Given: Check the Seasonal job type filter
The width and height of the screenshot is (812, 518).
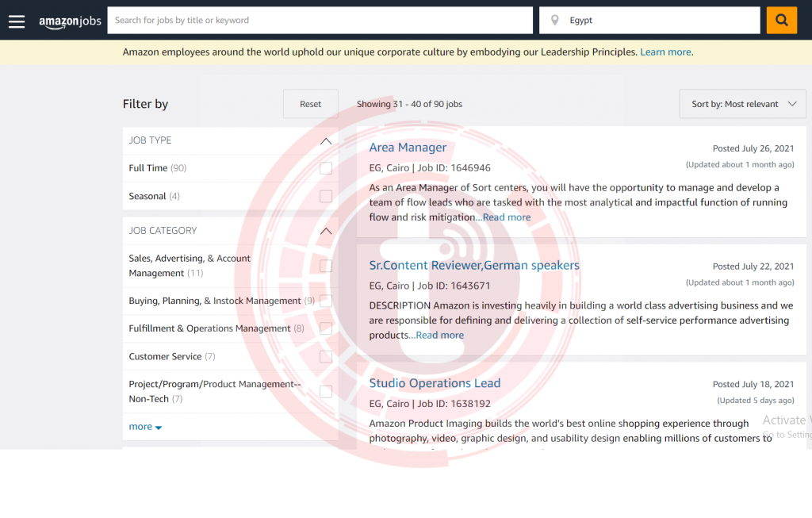Looking at the screenshot, I should click(x=326, y=196).
